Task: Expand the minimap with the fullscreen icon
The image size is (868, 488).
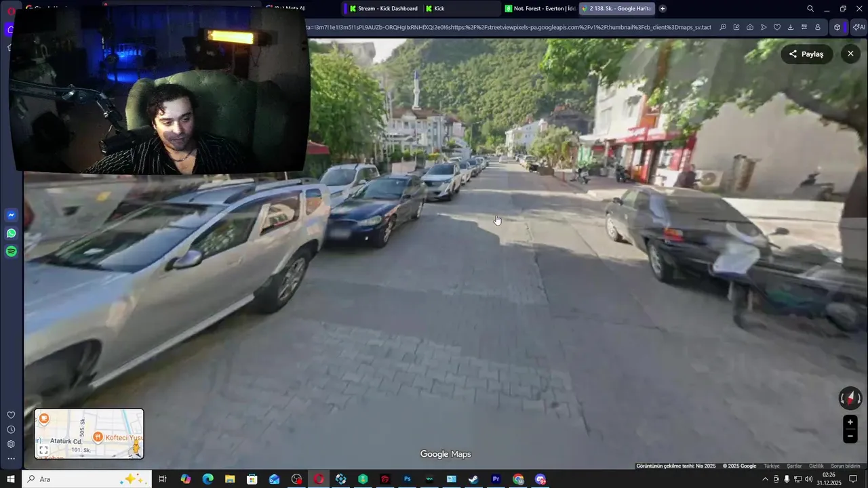Action: pos(43,450)
